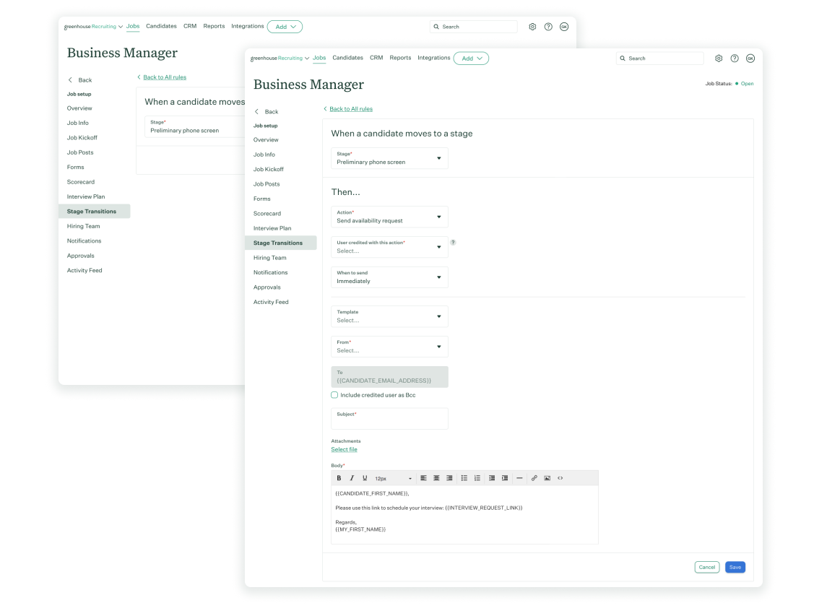
Task: Align body text left
Action: click(x=424, y=478)
